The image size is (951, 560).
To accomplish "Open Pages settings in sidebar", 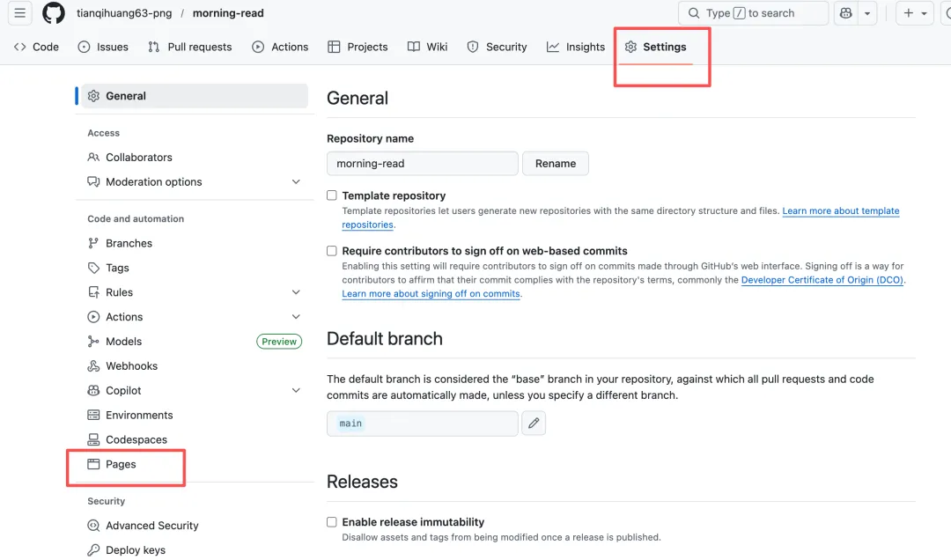I will coord(121,464).
